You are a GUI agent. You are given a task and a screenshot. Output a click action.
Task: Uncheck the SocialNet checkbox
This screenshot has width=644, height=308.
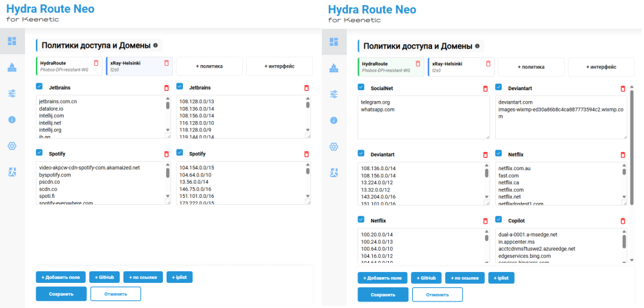pyautogui.click(x=361, y=87)
